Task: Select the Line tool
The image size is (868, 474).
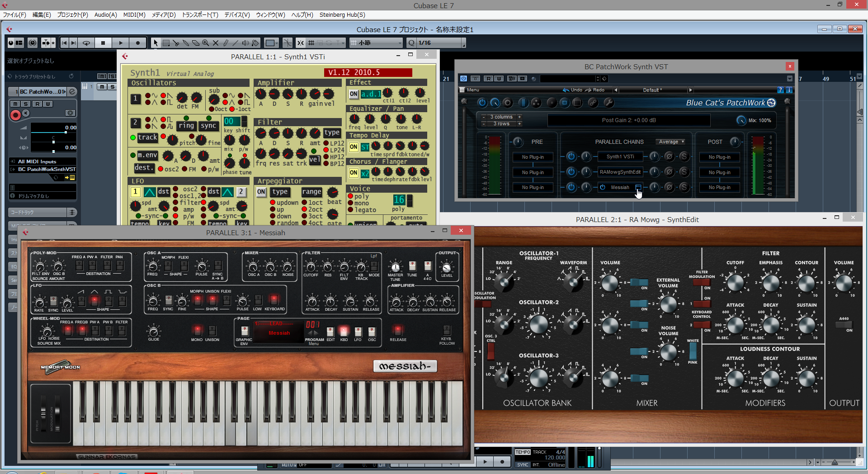Action: tap(236, 43)
